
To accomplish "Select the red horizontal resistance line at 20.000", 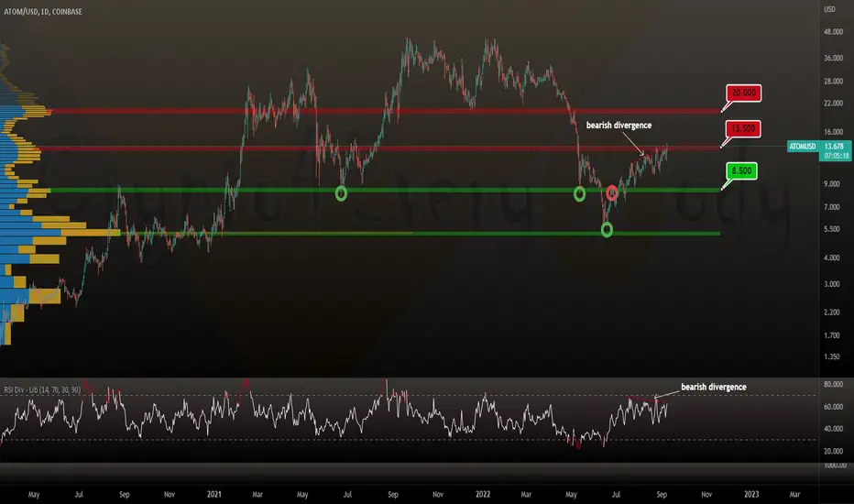I will (385, 111).
